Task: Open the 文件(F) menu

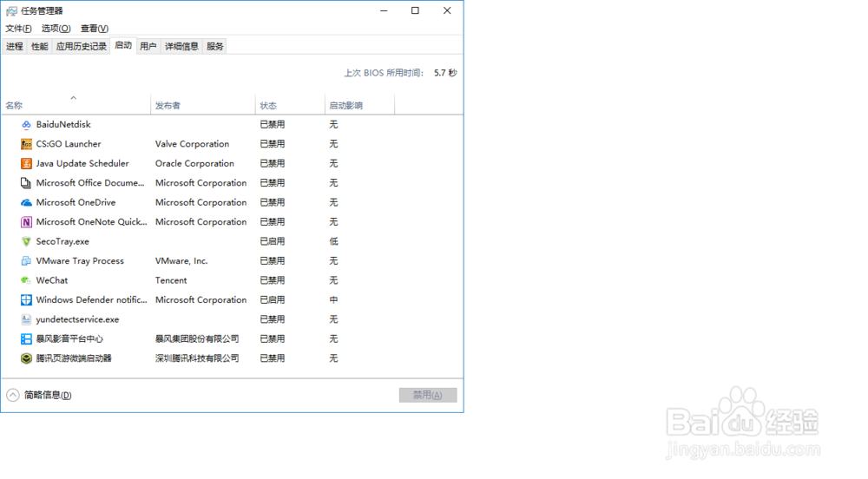Action: click(x=18, y=29)
